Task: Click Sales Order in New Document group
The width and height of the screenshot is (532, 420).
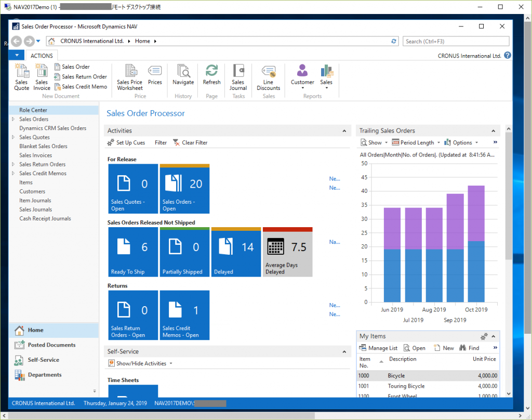Action: (72, 67)
